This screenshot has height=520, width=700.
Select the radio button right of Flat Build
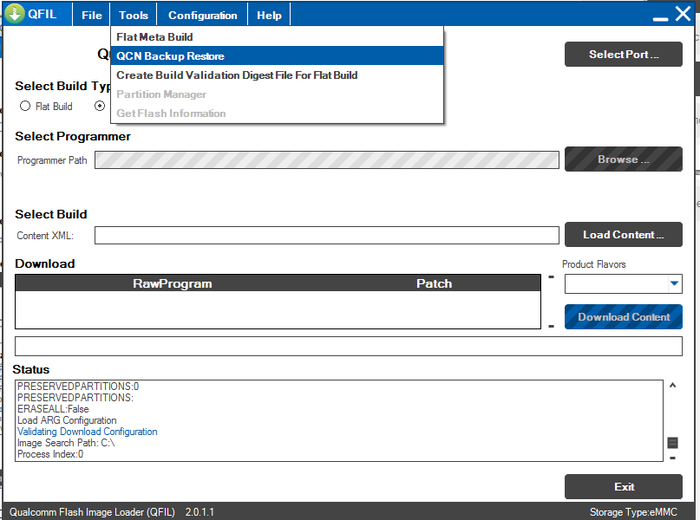click(x=100, y=106)
